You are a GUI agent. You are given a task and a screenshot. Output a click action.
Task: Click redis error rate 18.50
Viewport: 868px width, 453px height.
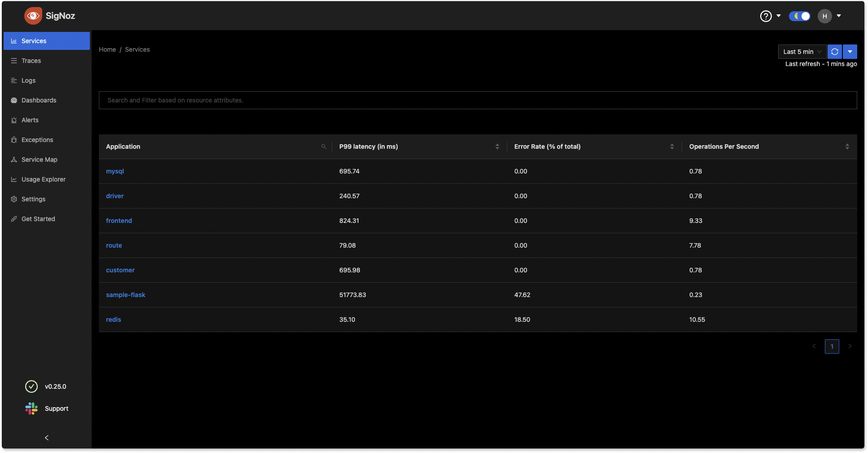point(523,320)
